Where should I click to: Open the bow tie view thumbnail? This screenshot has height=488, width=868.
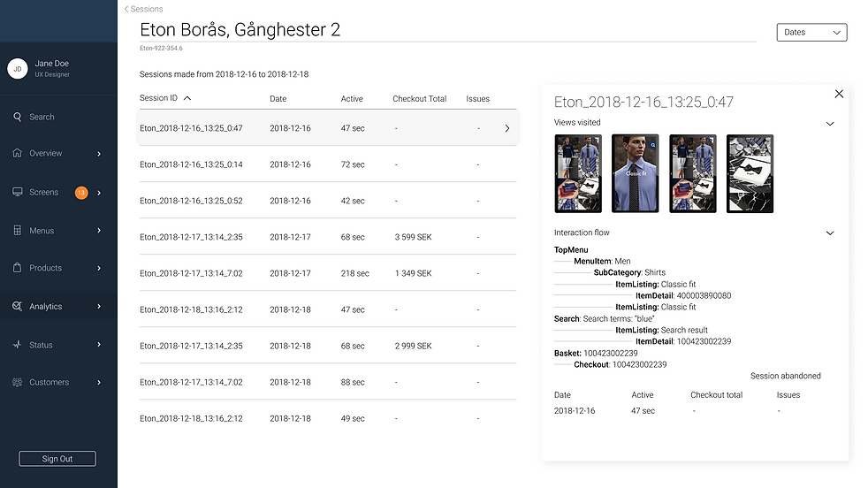pyautogui.click(x=750, y=173)
